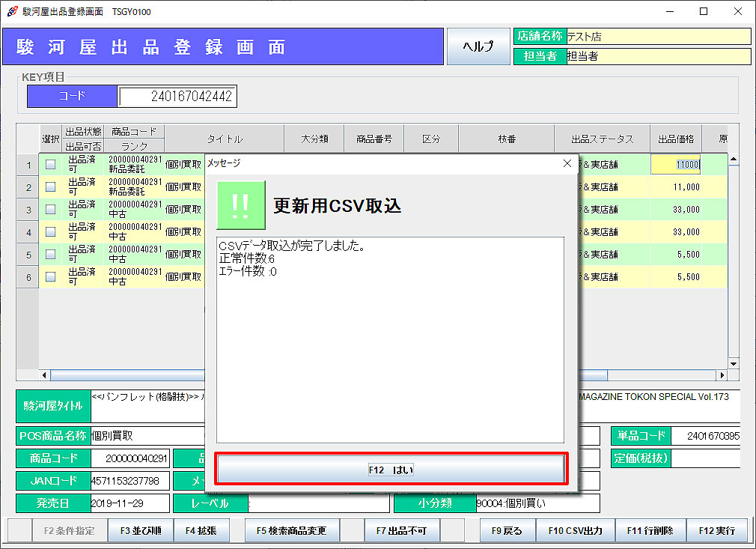The height and width of the screenshot is (549, 756).
Task: Click the F12 はい confirmation button
Action: (390, 470)
